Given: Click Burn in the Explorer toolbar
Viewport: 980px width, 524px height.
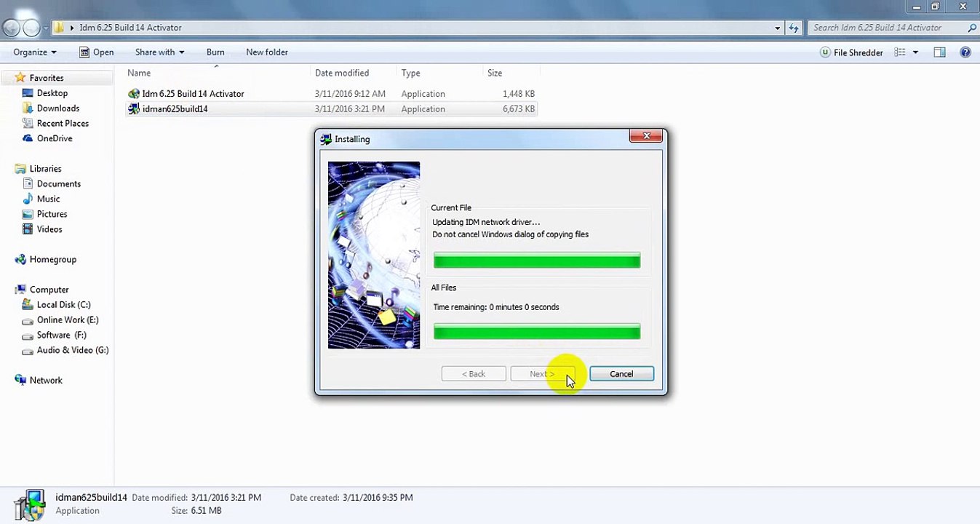Looking at the screenshot, I should (215, 52).
